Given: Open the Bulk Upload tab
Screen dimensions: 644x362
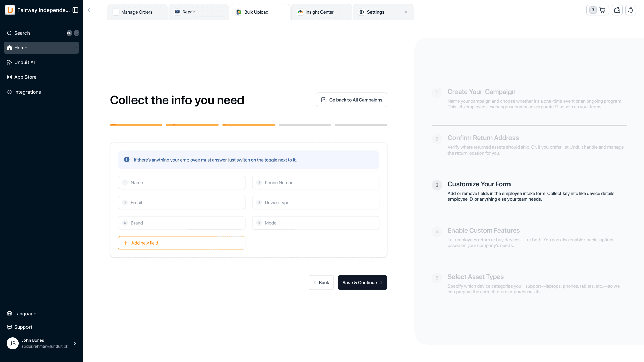Looking at the screenshot, I should [256, 12].
